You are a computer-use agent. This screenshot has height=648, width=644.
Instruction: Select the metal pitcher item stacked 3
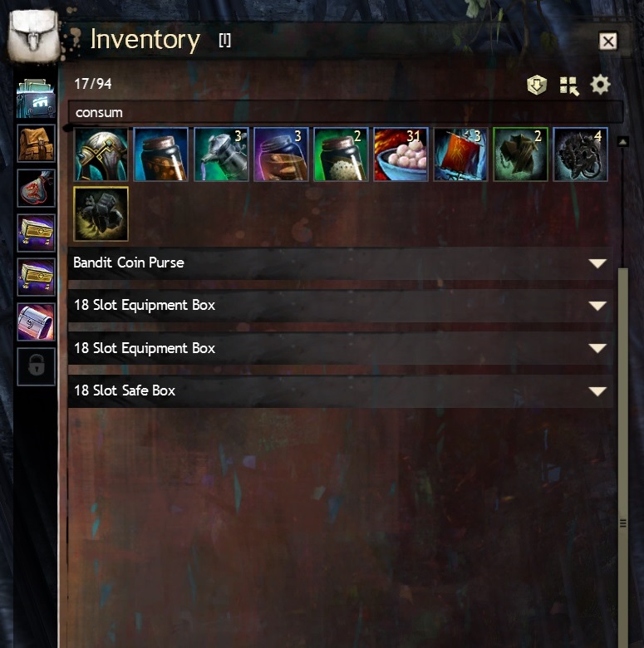point(221,155)
